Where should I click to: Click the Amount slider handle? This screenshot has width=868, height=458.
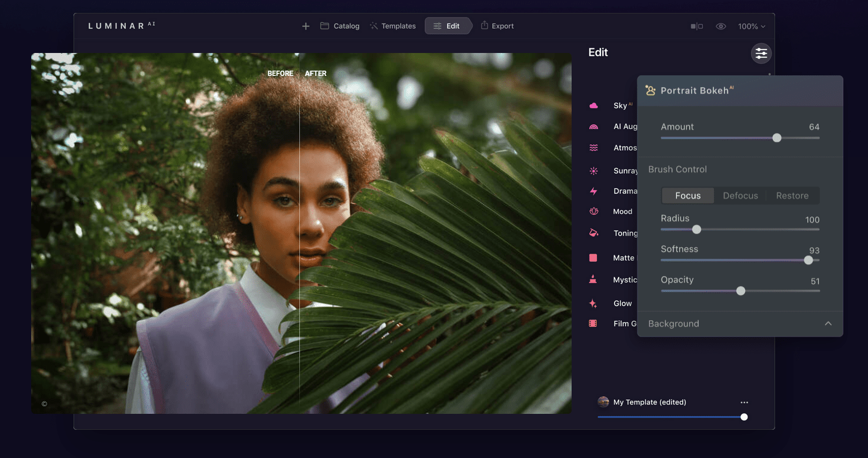(777, 138)
